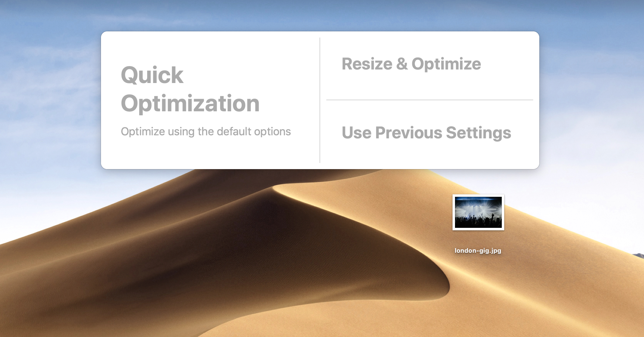Click the vertical divider beside Quick Optimization

320,100
